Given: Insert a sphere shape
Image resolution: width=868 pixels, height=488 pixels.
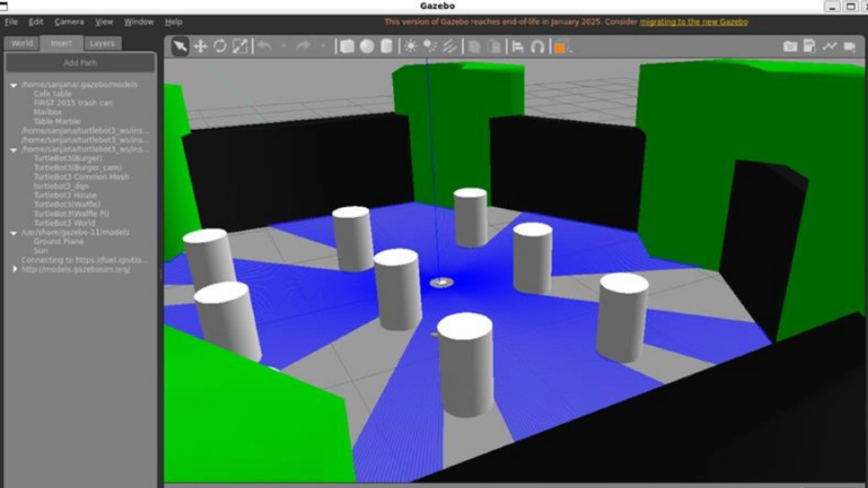Looking at the screenshot, I should [367, 47].
